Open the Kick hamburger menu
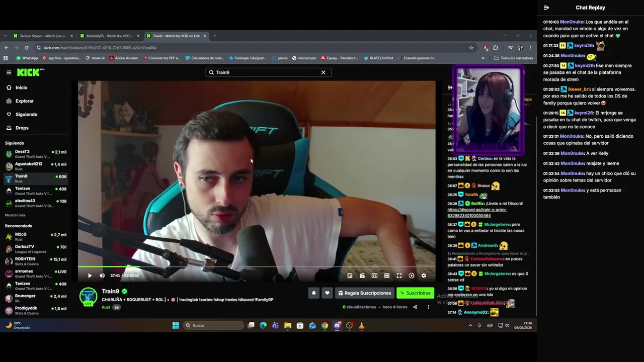The image size is (644, 362). pyautogui.click(x=9, y=72)
